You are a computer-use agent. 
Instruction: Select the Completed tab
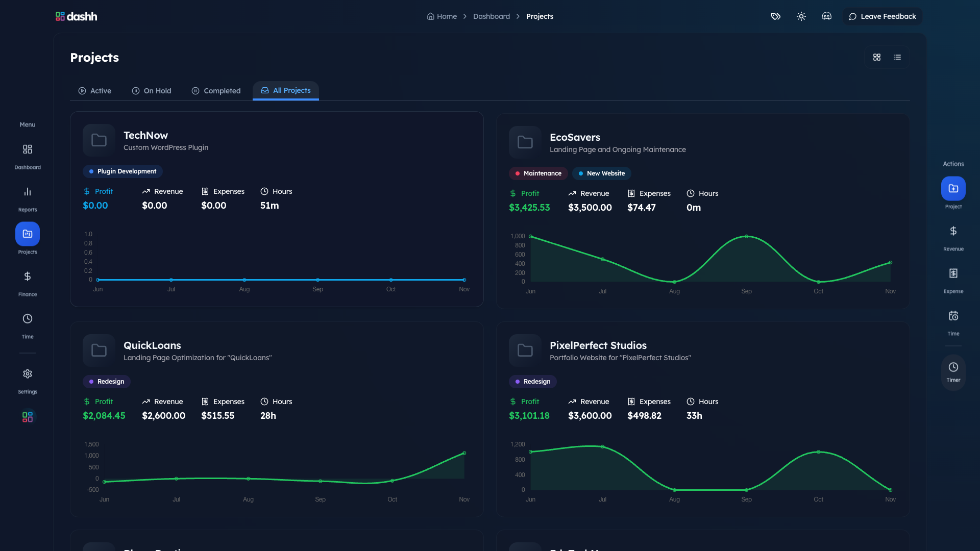(216, 91)
